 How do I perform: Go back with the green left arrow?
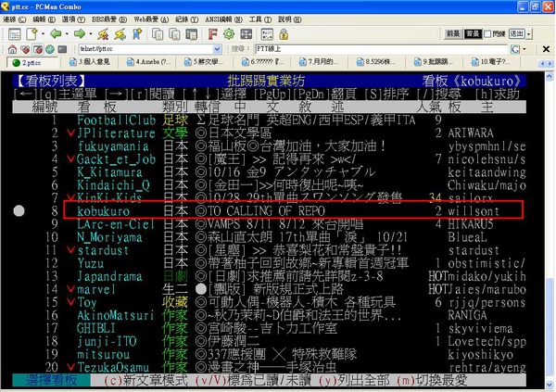point(56,34)
